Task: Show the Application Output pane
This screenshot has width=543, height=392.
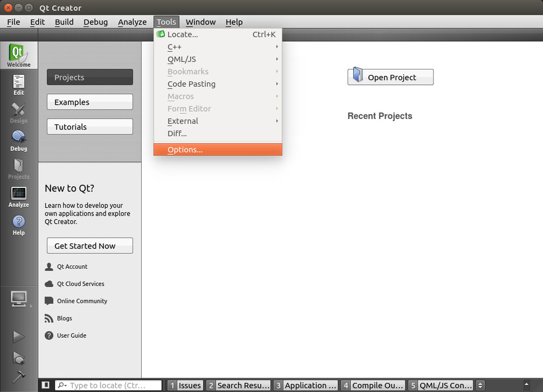Action: tap(305, 385)
